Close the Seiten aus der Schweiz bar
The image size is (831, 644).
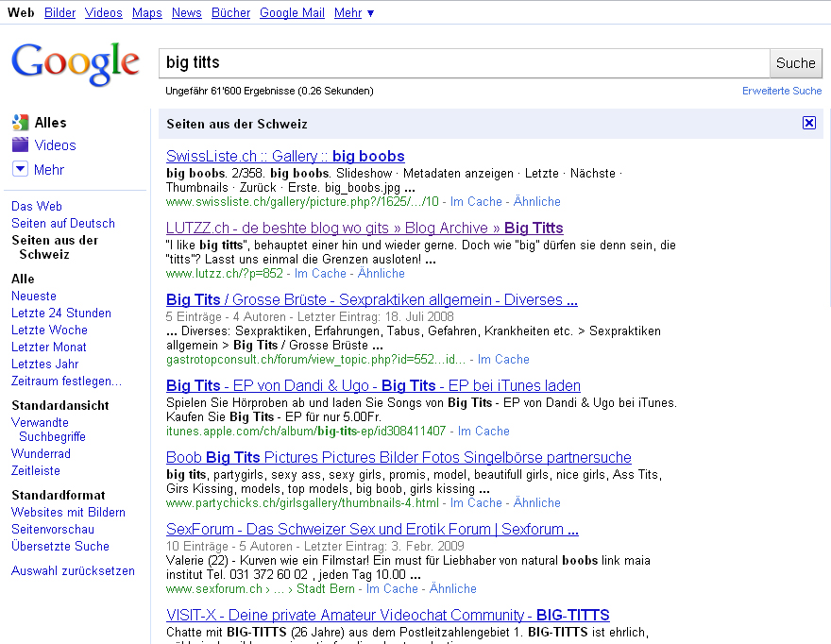click(808, 124)
